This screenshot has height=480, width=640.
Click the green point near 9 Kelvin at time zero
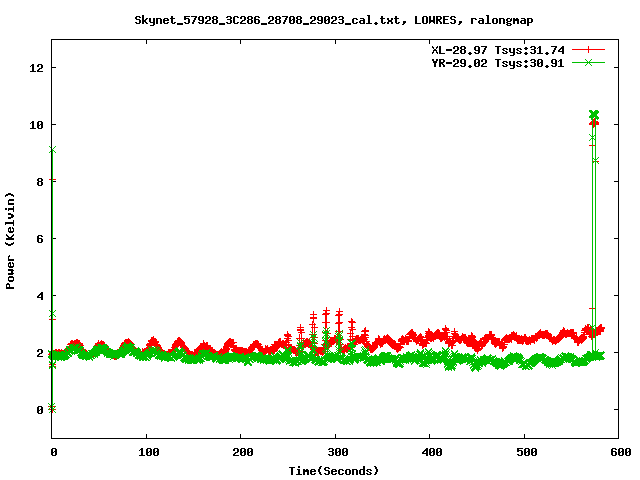pyautogui.click(x=52, y=150)
